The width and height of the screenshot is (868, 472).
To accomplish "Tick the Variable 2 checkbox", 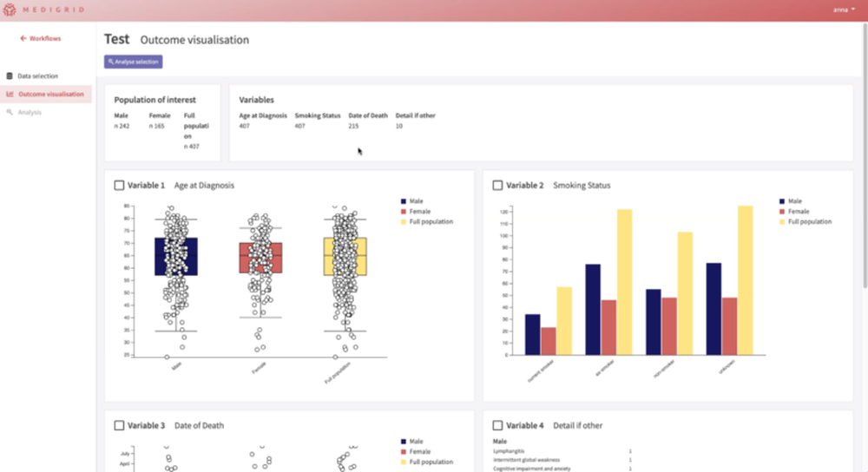I will point(497,186).
